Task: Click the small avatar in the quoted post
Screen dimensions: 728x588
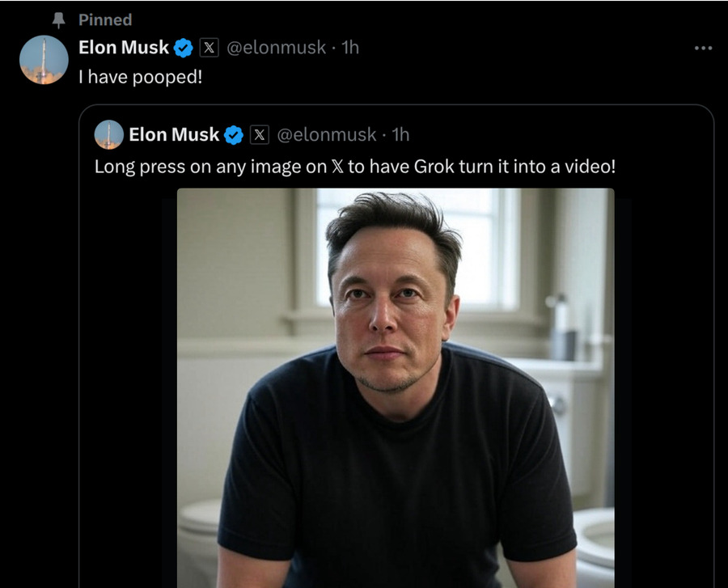Action: click(x=109, y=134)
